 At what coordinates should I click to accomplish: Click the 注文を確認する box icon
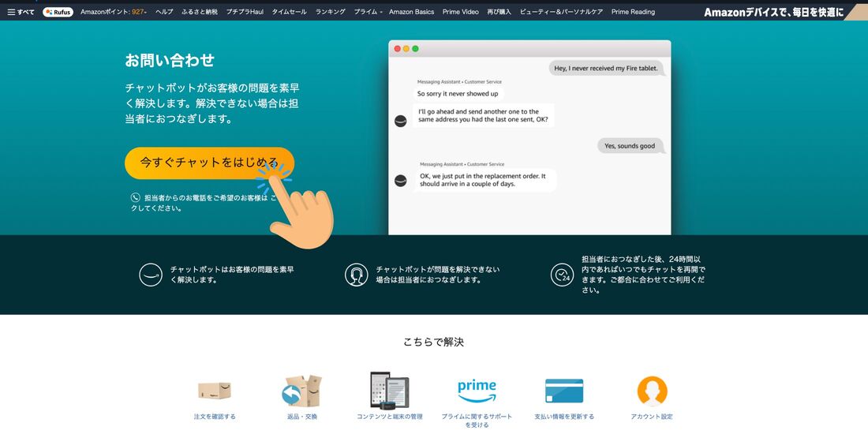(215, 391)
